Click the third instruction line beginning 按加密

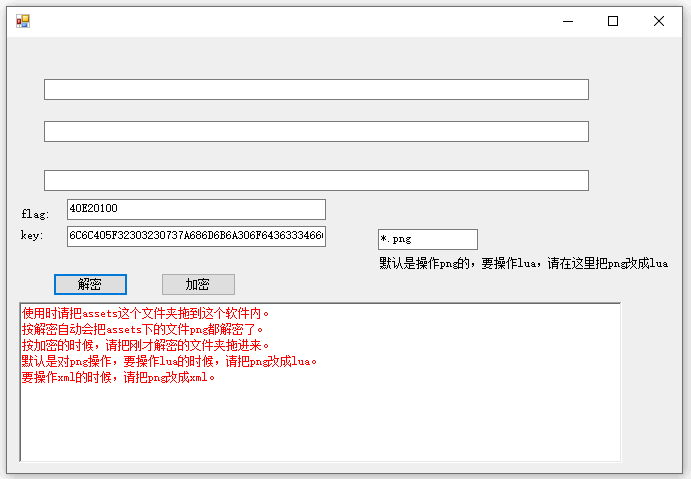pyautogui.click(x=146, y=345)
